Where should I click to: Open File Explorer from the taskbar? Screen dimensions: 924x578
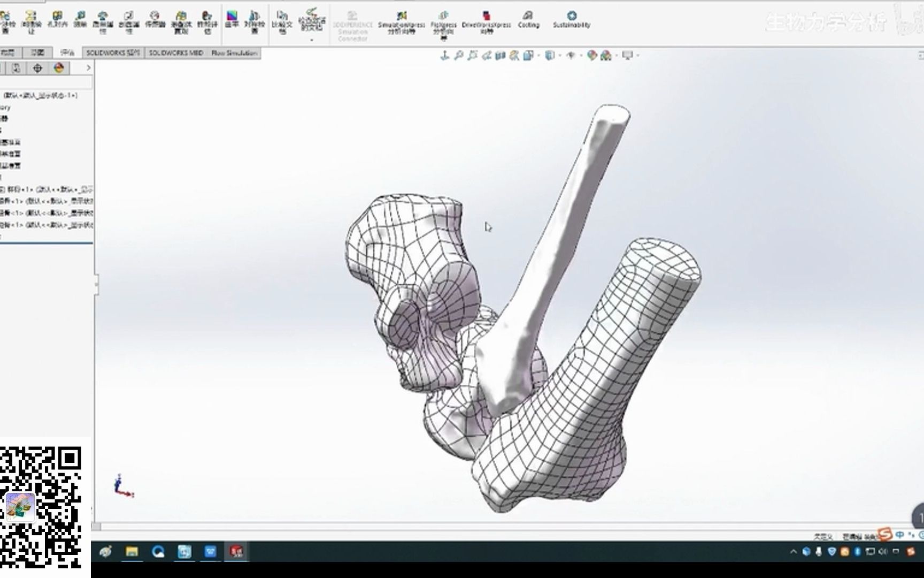pos(132,551)
